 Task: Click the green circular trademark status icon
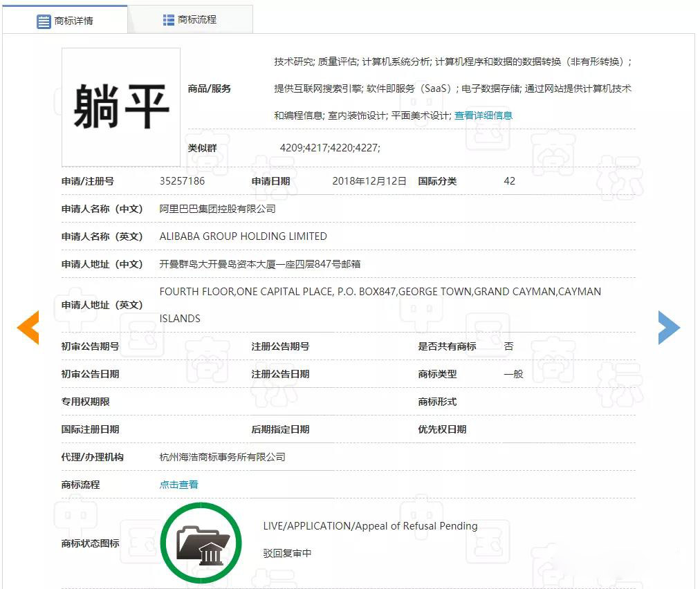[x=201, y=542]
